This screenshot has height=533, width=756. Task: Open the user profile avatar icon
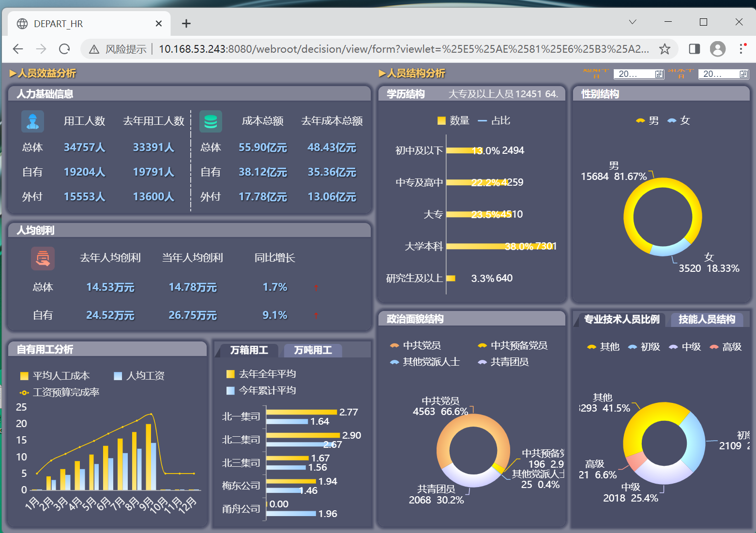pos(718,49)
